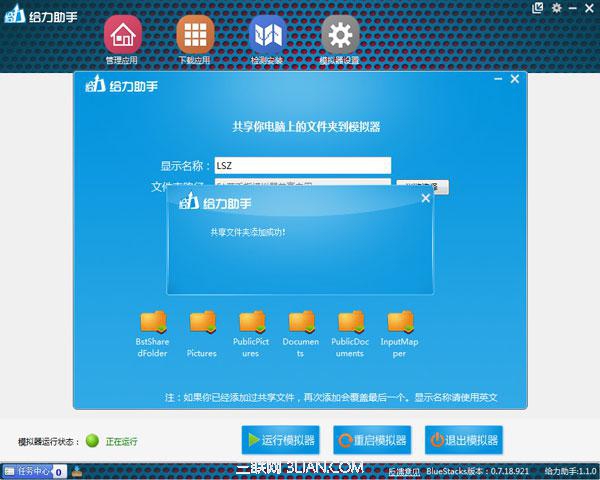This screenshot has width=600, height=480.
Task: Click the 正在运行 status text
Action: (x=121, y=441)
